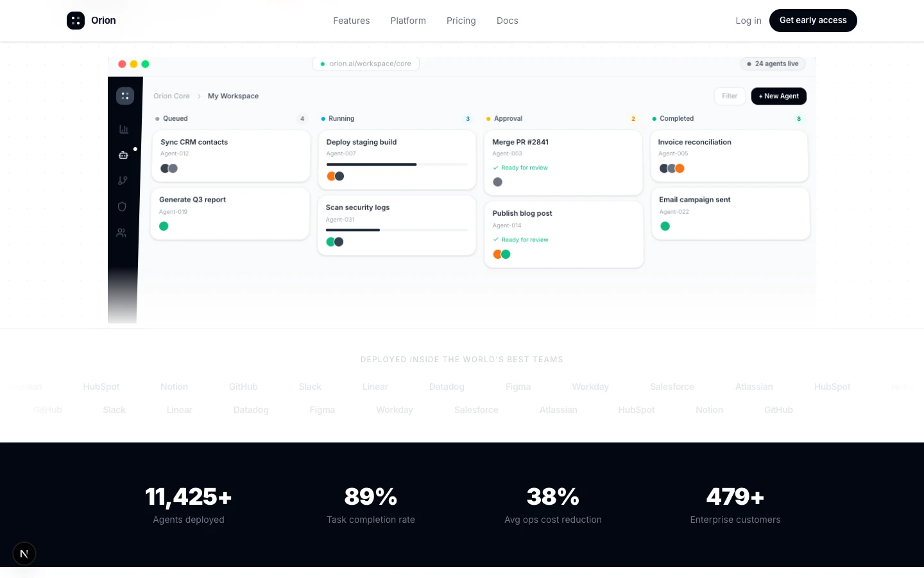
Task: Click Scan security logs progress bar
Action: (x=396, y=230)
